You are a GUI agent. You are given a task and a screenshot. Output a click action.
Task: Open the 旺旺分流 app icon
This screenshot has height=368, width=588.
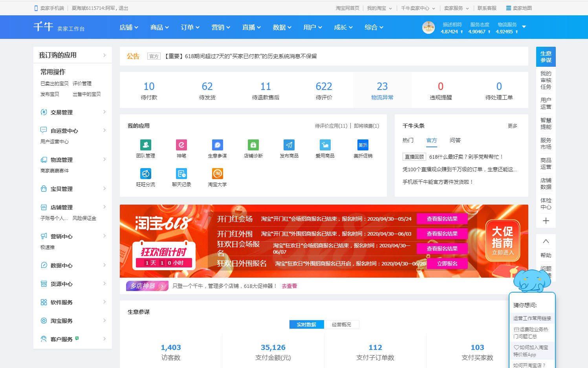coord(146,174)
